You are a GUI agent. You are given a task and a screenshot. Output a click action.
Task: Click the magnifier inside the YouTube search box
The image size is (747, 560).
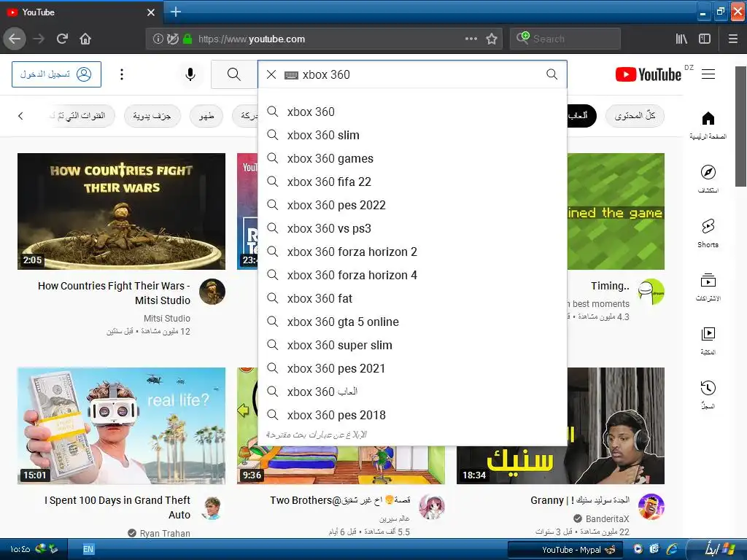coord(551,74)
